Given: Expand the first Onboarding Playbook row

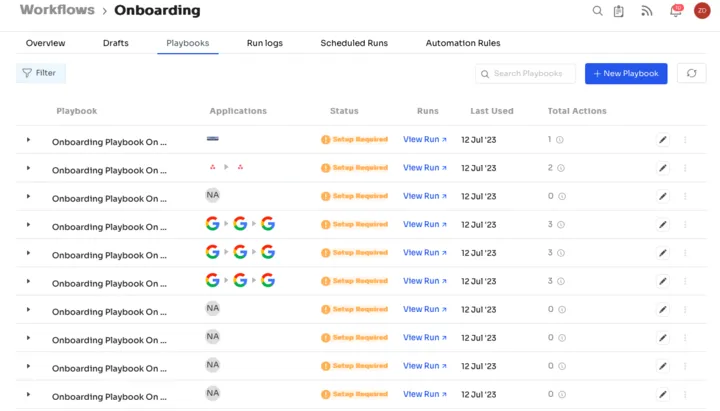Looking at the screenshot, I should click(28, 140).
